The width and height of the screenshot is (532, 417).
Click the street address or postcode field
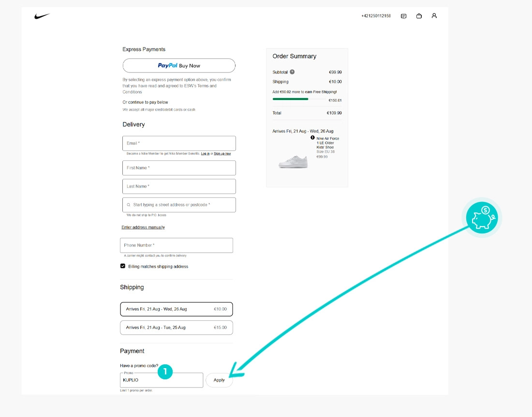click(179, 205)
